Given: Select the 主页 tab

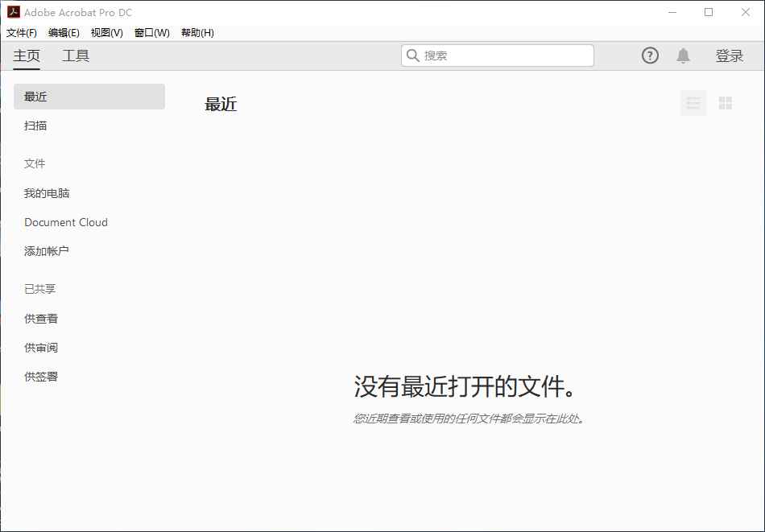Looking at the screenshot, I should pos(26,56).
